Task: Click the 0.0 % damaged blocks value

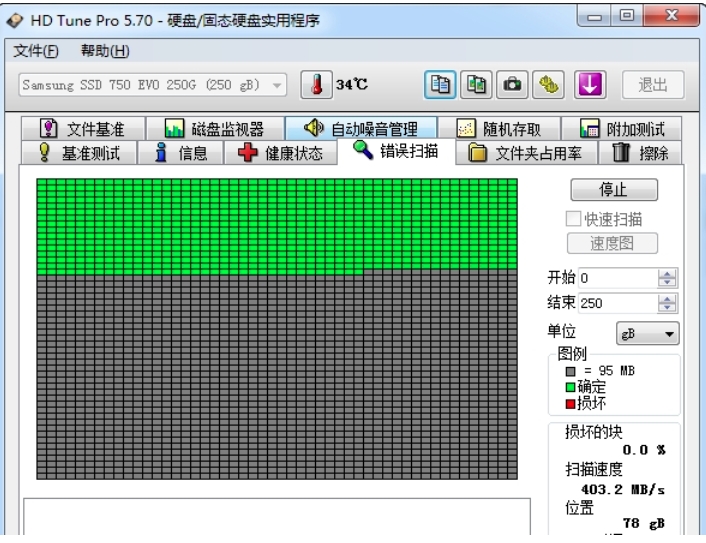Action: 644,450
